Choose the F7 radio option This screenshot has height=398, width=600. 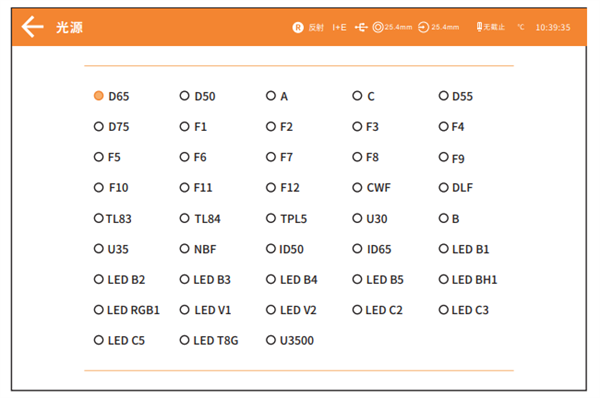pos(271,157)
